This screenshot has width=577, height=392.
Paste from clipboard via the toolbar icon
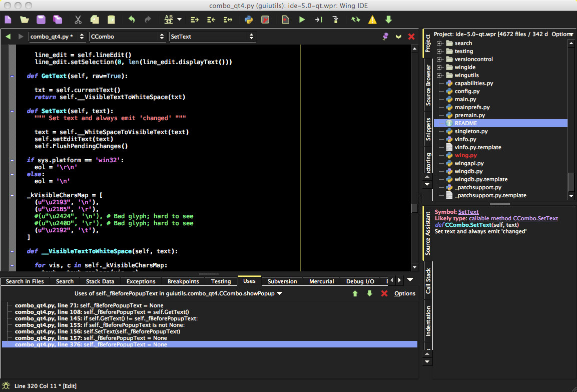[111, 19]
